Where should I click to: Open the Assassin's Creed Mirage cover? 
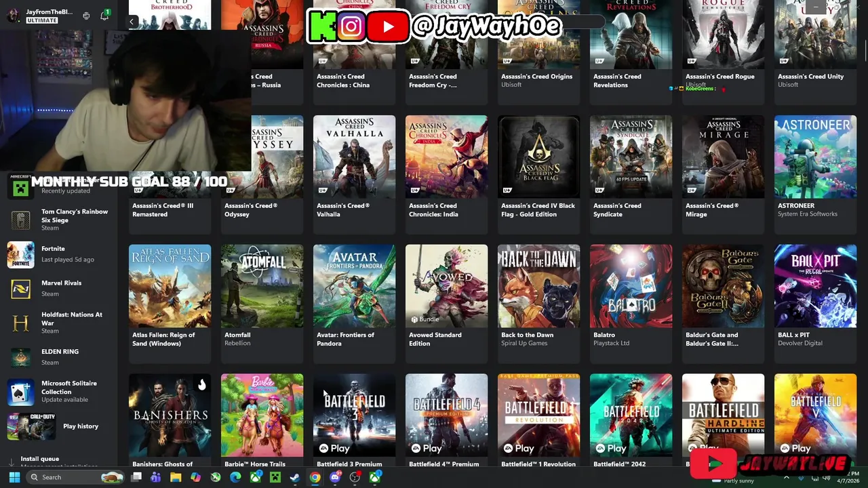coord(723,157)
